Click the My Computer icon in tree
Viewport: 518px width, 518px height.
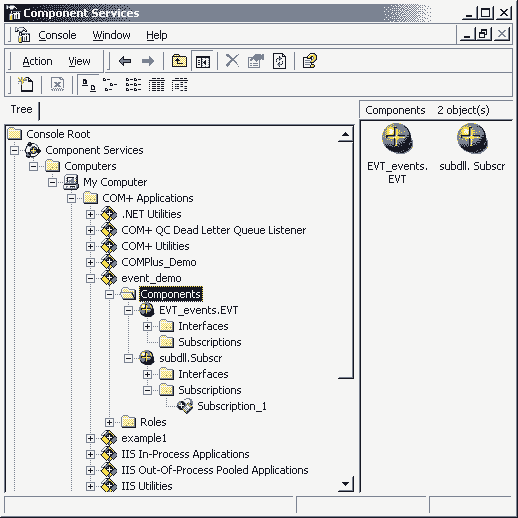tap(71, 182)
